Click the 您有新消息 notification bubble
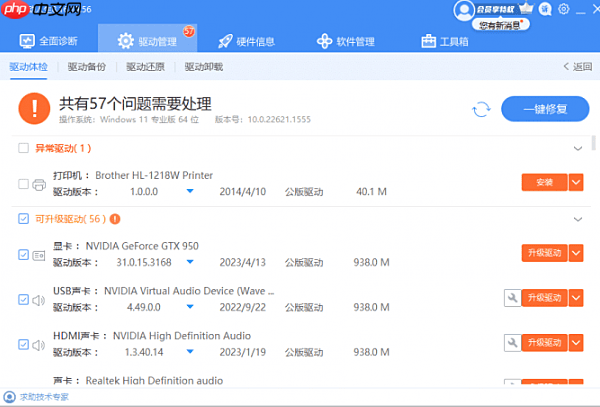The image size is (600, 407). pos(501,25)
